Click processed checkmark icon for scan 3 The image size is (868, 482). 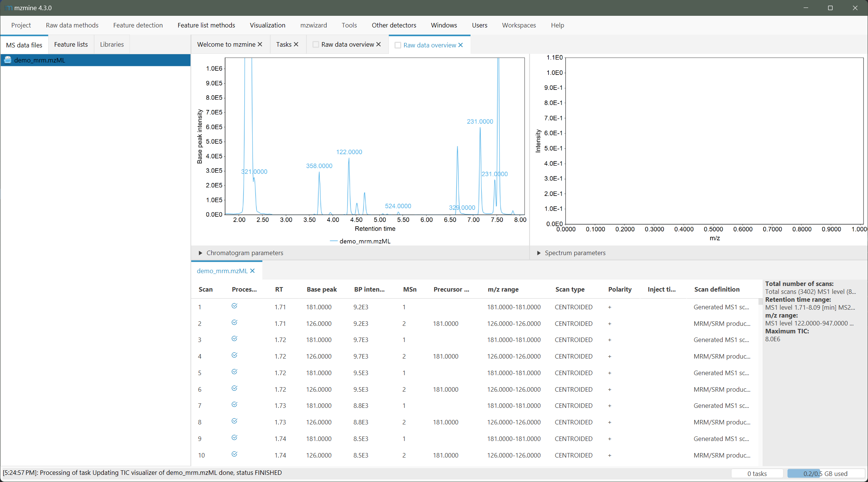[234, 339]
